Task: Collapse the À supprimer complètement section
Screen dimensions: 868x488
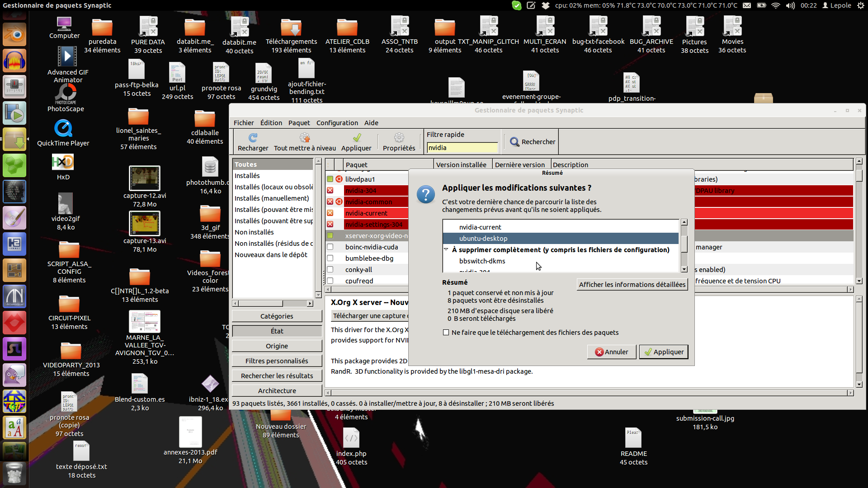Action: pyautogui.click(x=446, y=249)
